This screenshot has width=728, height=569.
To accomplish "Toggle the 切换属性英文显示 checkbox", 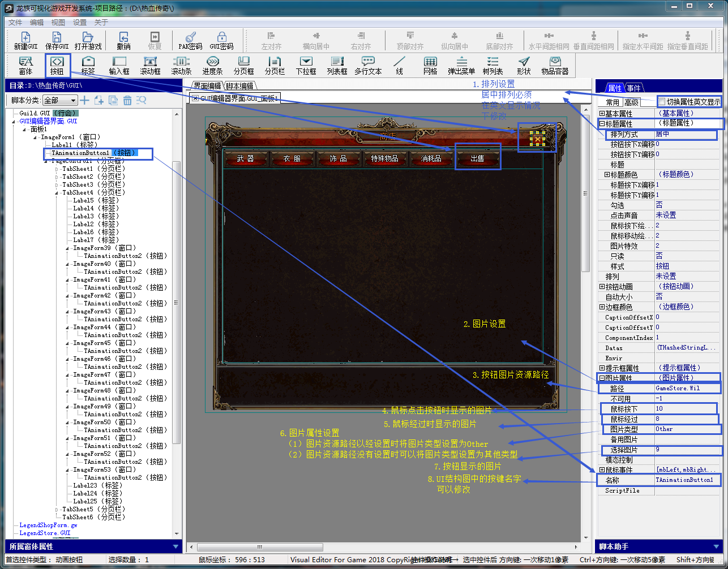I will (662, 102).
